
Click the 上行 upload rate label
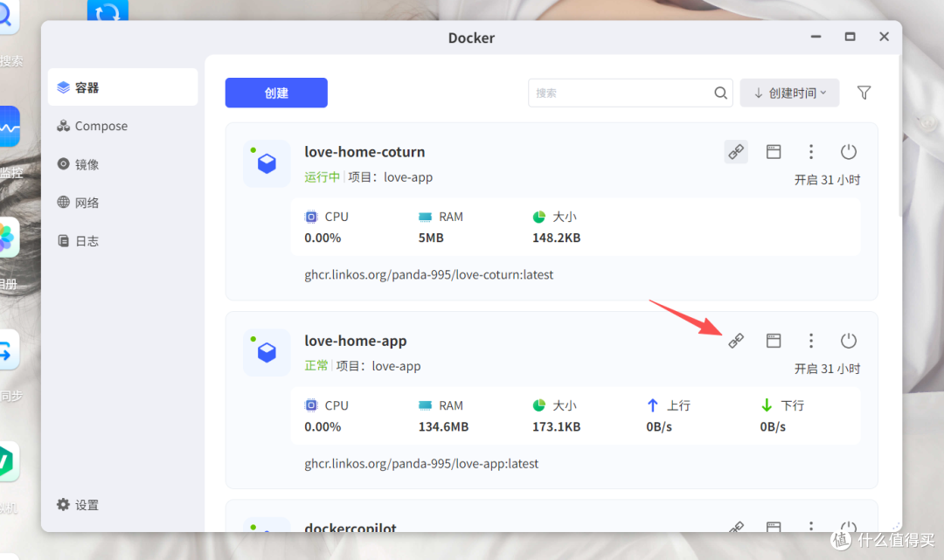tap(678, 405)
